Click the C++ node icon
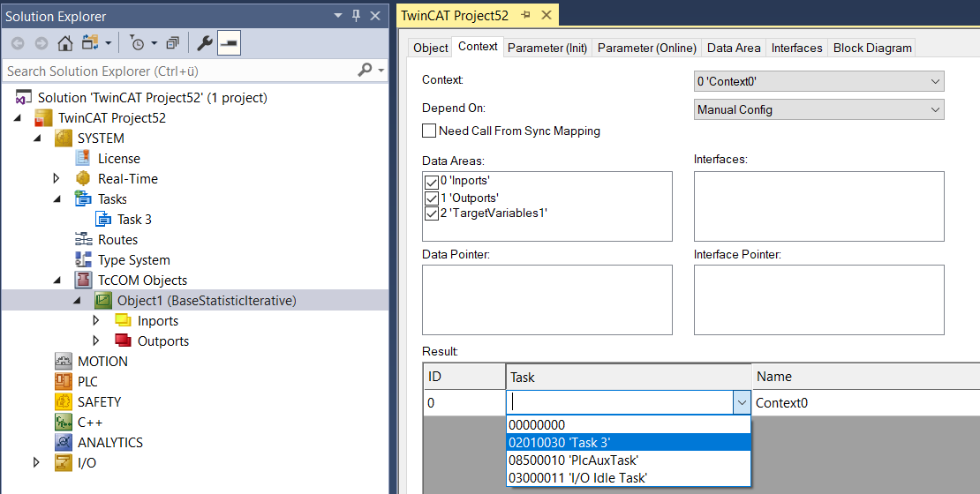The height and width of the screenshot is (494, 980). (64, 423)
